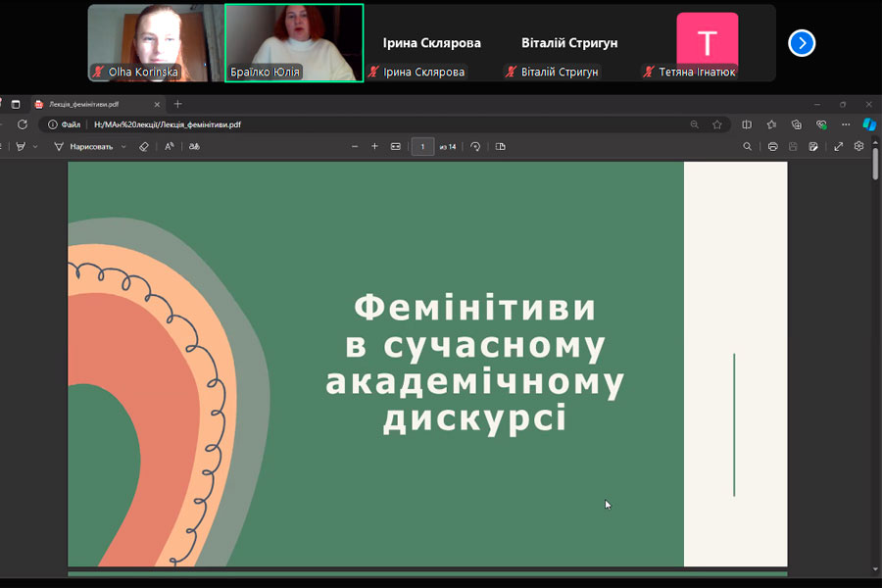The height and width of the screenshot is (588, 882).
Task: Expand the highlighter options dropdown arrow
Action: click(x=35, y=146)
